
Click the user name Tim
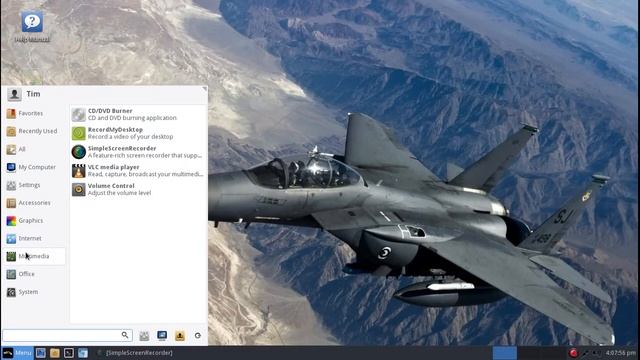[33, 94]
